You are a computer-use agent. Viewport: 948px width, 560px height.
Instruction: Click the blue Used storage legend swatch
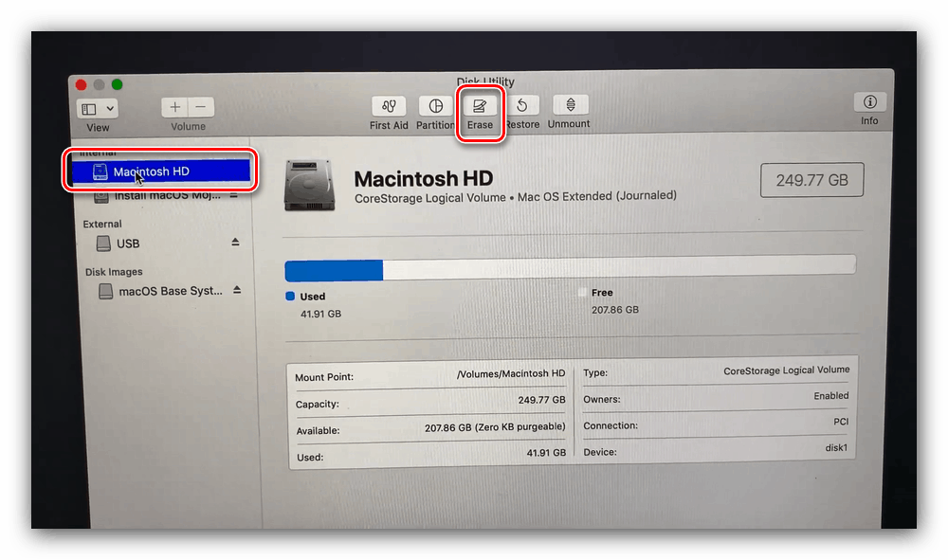pos(288,296)
